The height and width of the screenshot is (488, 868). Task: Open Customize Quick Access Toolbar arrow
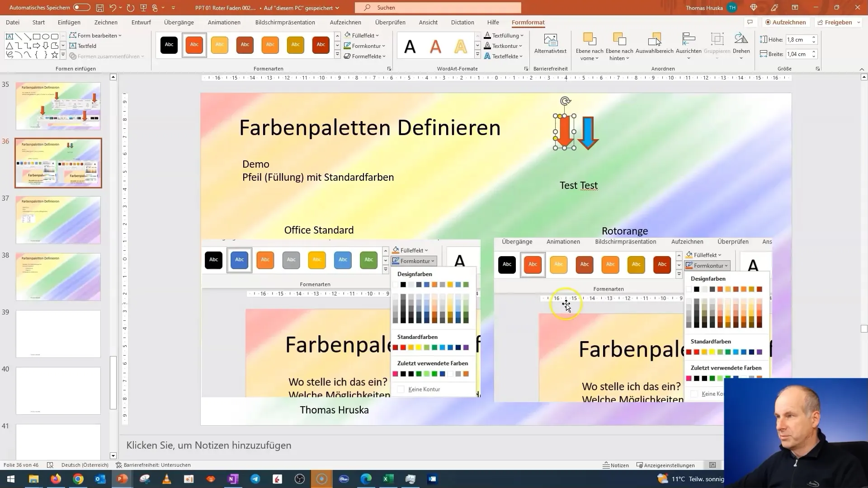click(x=173, y=8)
